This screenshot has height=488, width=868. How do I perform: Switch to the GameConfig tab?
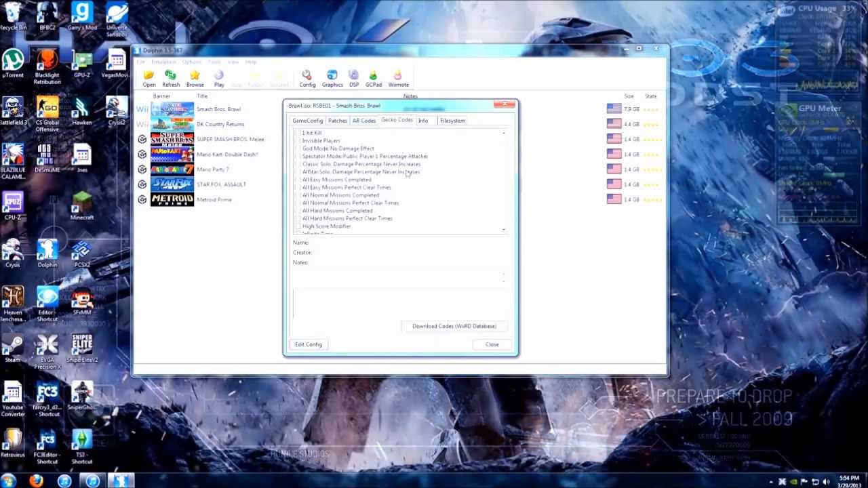point(308,121)
